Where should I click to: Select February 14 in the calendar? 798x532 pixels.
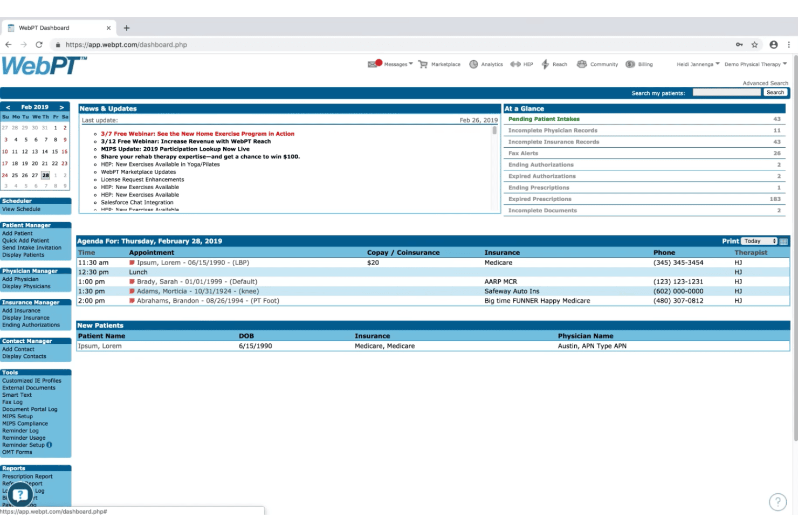(x=45, y=151)
